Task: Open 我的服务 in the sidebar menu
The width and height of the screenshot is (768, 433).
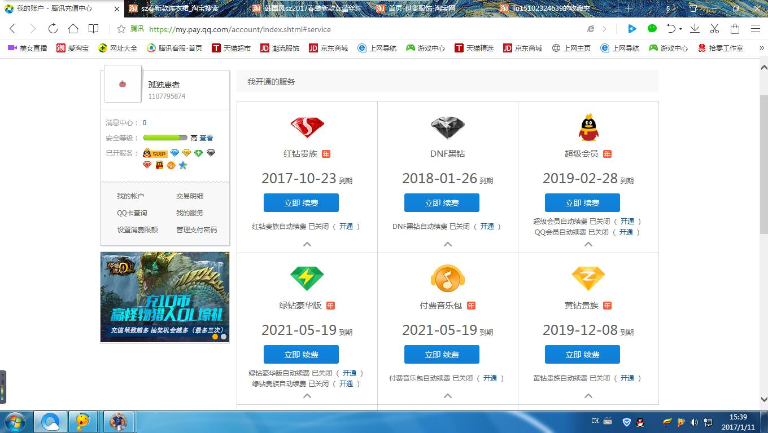Action: click(x=190, y=213)
